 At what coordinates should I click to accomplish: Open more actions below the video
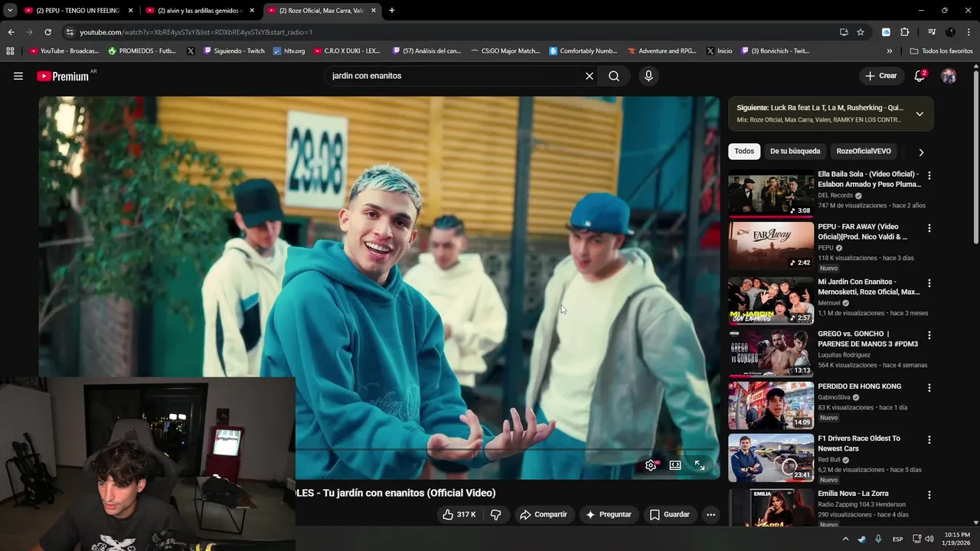(710, 514)
